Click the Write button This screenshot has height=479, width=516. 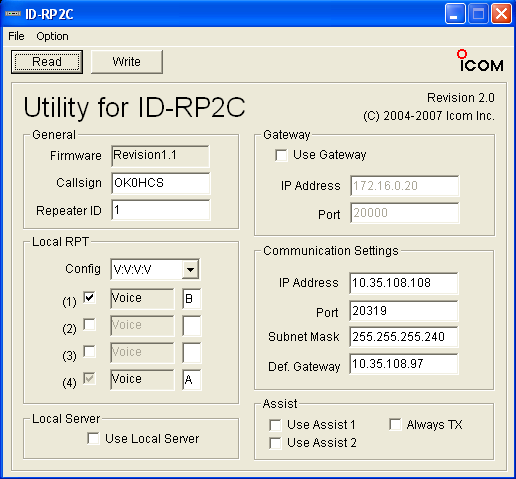tap(127, 62)
